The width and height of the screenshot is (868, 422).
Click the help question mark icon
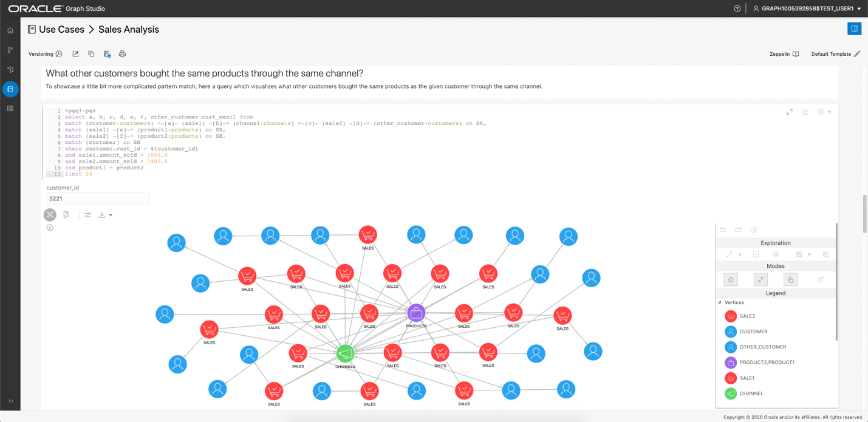click(x=737, y=9)
